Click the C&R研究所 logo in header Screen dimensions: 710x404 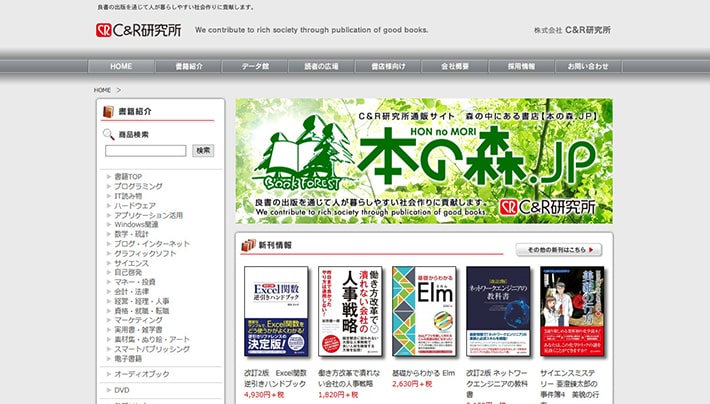138,30
